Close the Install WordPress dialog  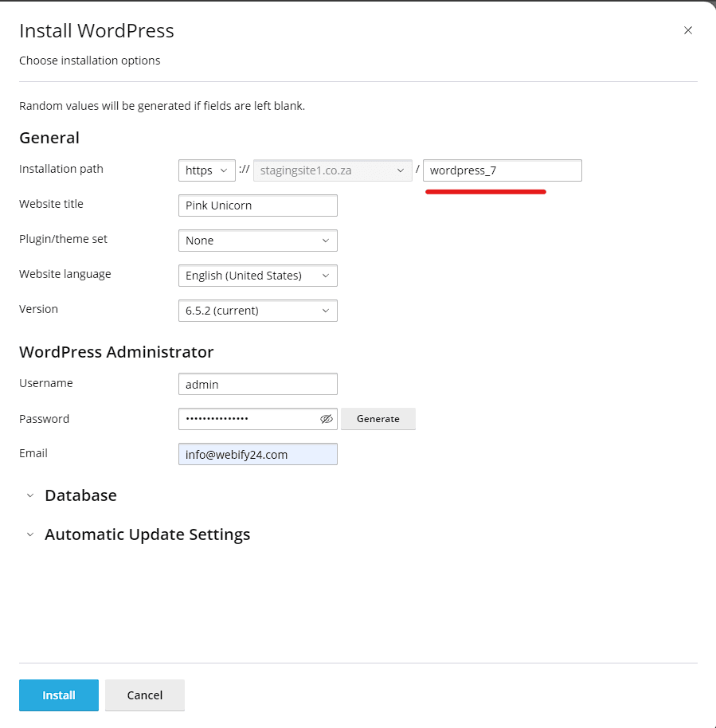tap(687, 30)
